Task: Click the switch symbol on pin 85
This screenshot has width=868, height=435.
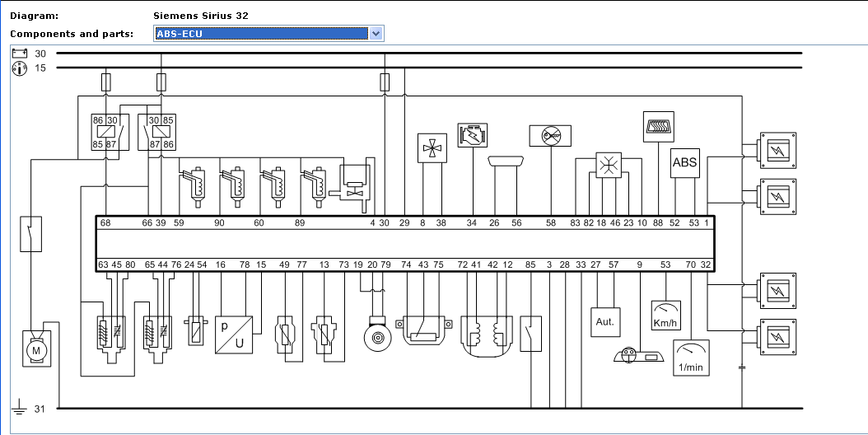Action: pos(531,334)
